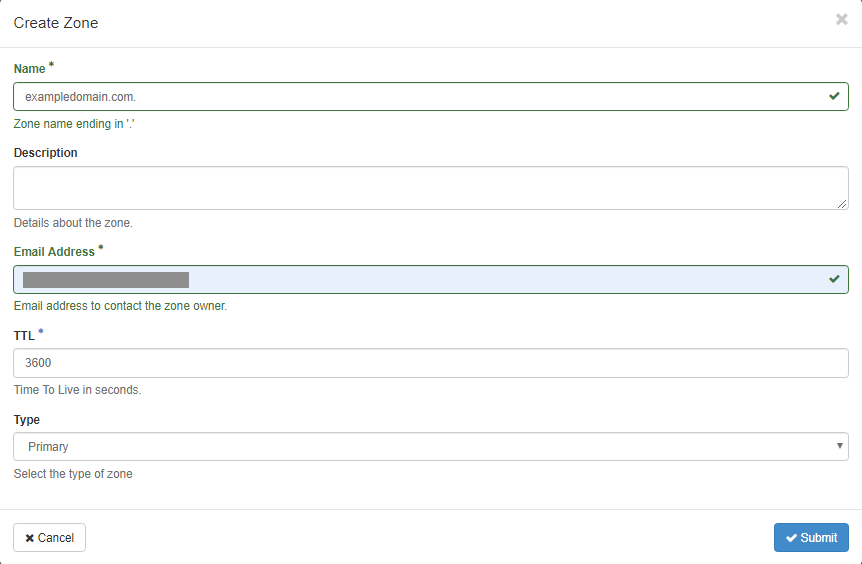The image size is (862, 564).
Task: Click the Description textarea resize handle
Action: tap(843, 204)
